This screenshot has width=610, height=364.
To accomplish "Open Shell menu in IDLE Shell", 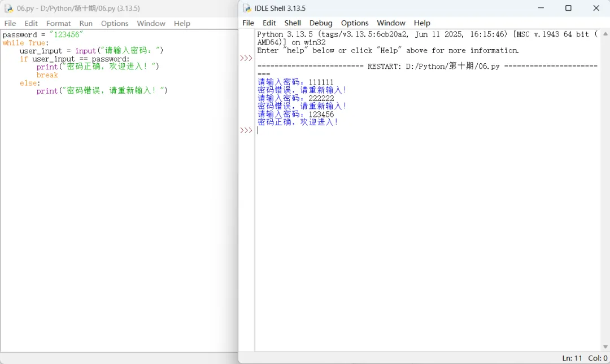I will click(293, 23).
